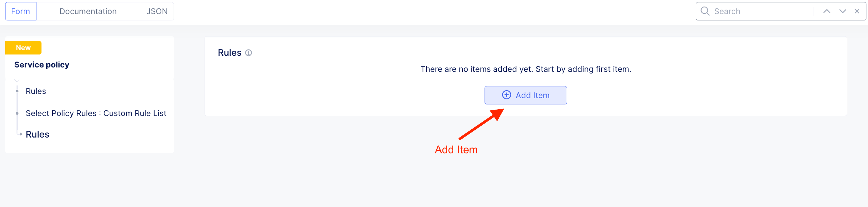The image size is (868, 207).
Task: Focus the Search input field
Action: tap(761, 11)
